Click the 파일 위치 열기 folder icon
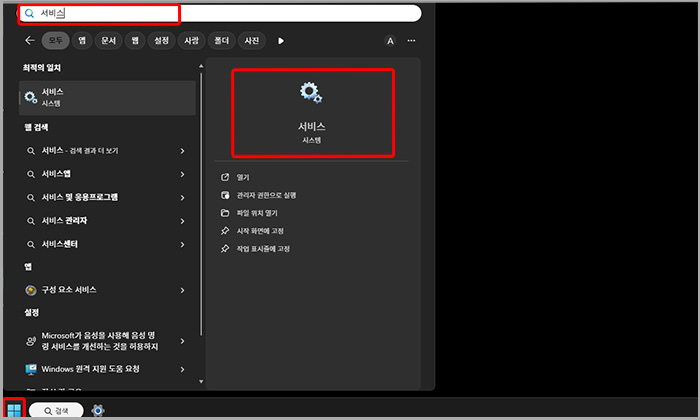This screenshot has width=700, height=420. (225, 213)
